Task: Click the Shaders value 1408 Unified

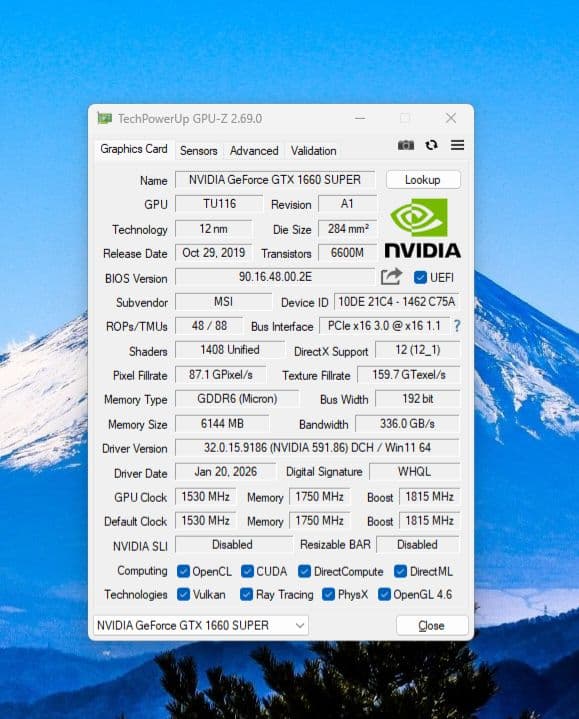Action: click(230, 350)
